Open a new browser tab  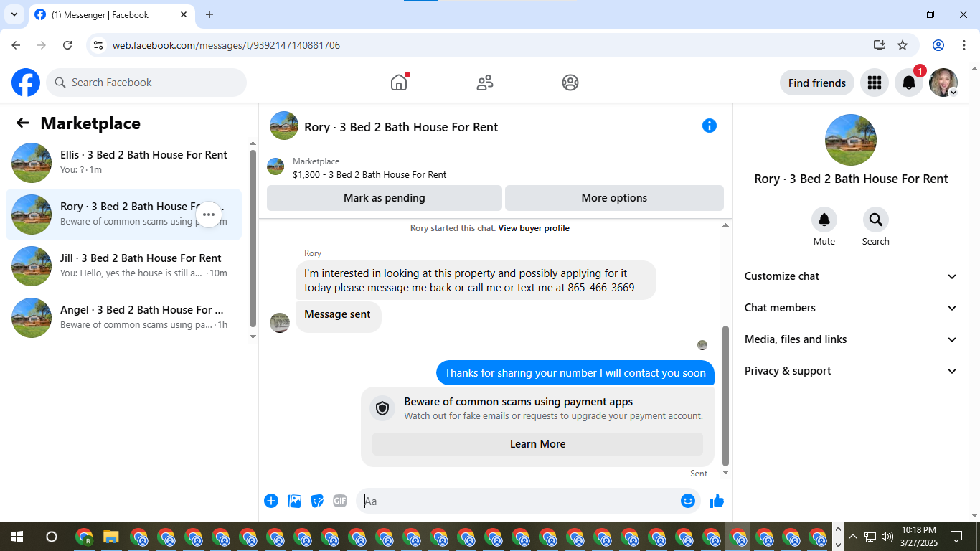coord(209,14)
